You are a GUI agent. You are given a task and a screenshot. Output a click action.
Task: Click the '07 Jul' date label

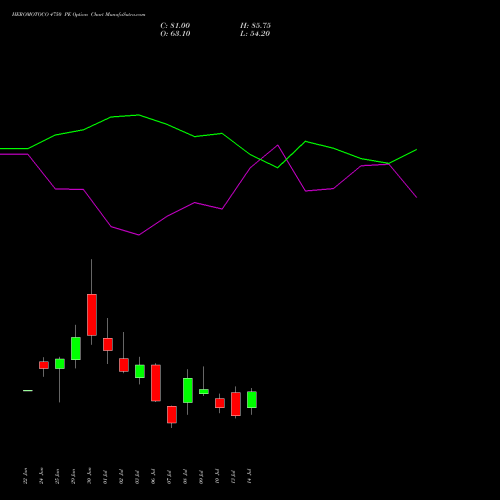[x=169, y=476]
